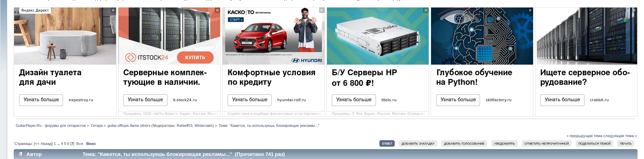Open moderator Wintercalm profile
The height and width of the screenshot is (159, 644).
203,125
